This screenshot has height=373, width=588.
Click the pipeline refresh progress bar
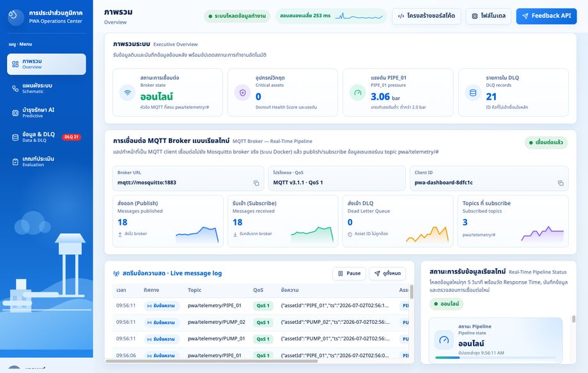point(495,358)
